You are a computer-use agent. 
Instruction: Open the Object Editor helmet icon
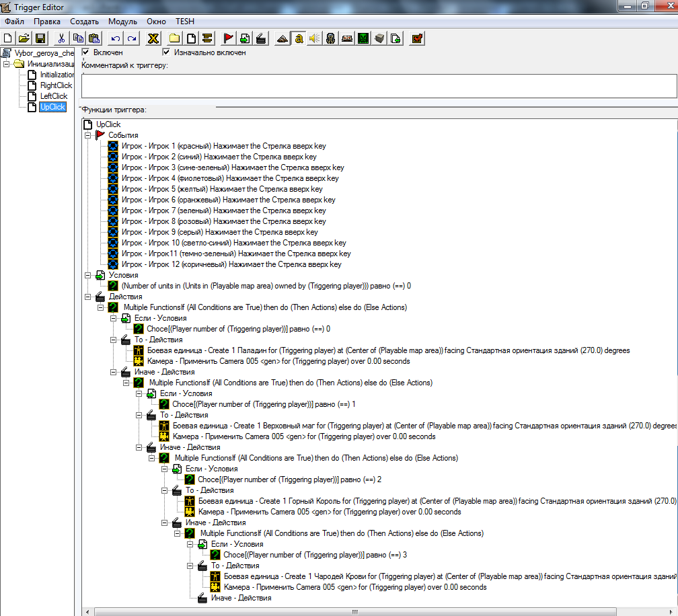331,38
